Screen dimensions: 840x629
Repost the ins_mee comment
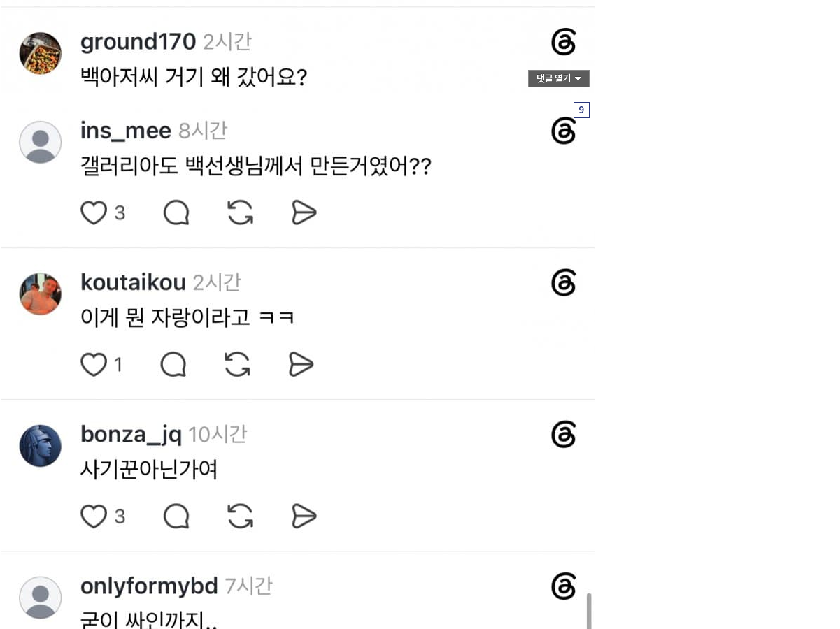240,212
